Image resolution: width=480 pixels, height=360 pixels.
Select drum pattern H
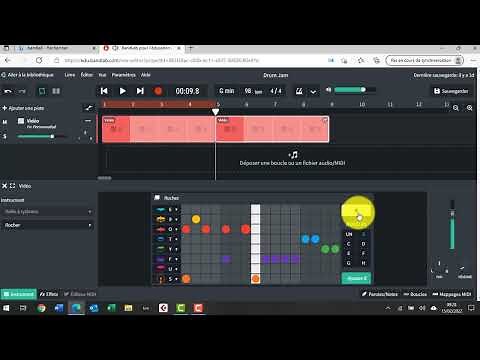coord(363,263)
